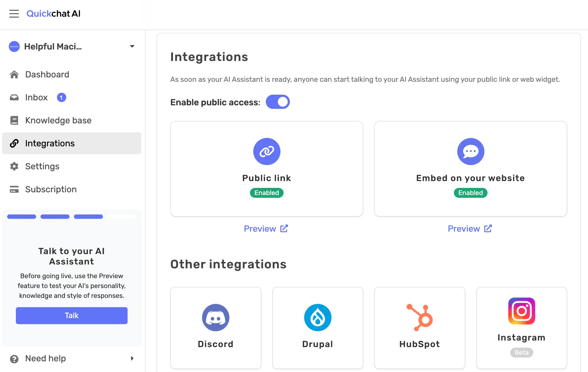Click the Inbox tray icon
This screenshot has width=588, height=372.
tap(14, 97)
